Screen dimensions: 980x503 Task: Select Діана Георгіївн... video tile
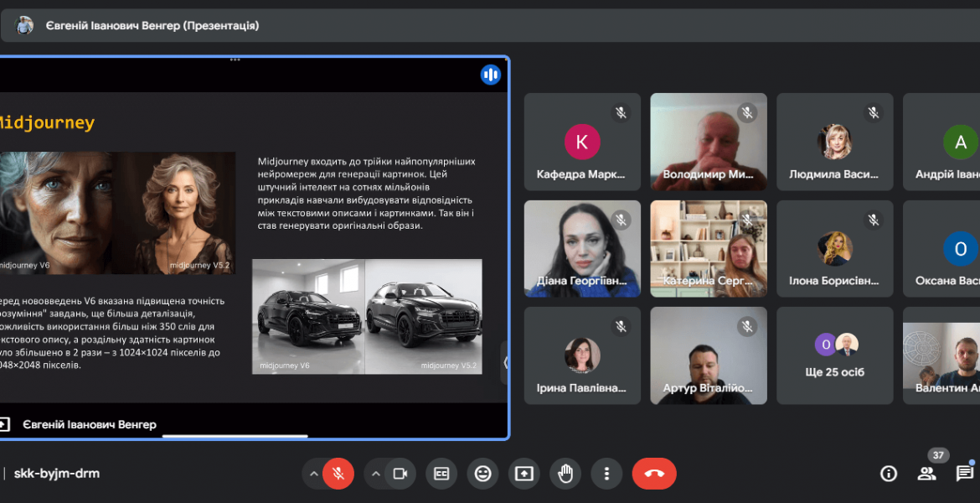click(x=582, y=248)
